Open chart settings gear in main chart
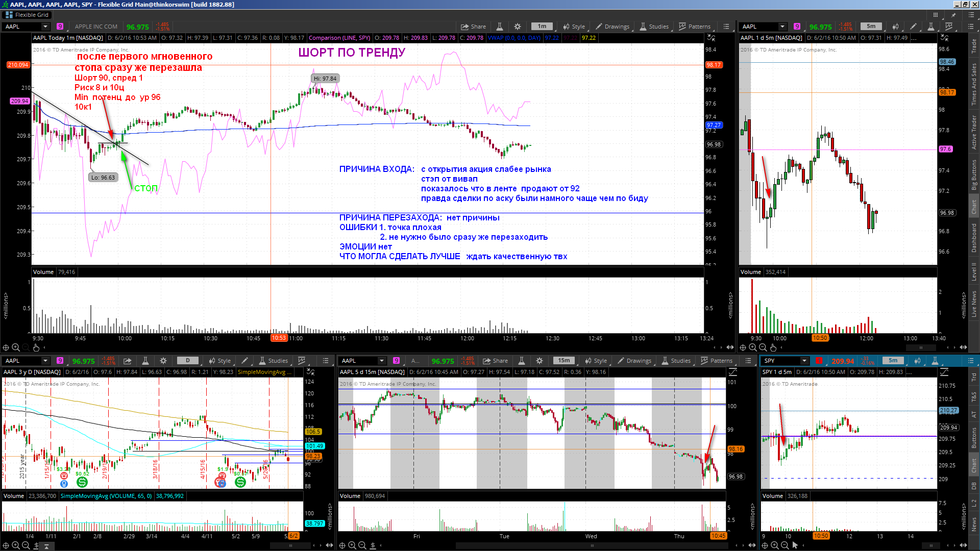The width and height of the screenshot is (980, 551). tap(518, 27)
